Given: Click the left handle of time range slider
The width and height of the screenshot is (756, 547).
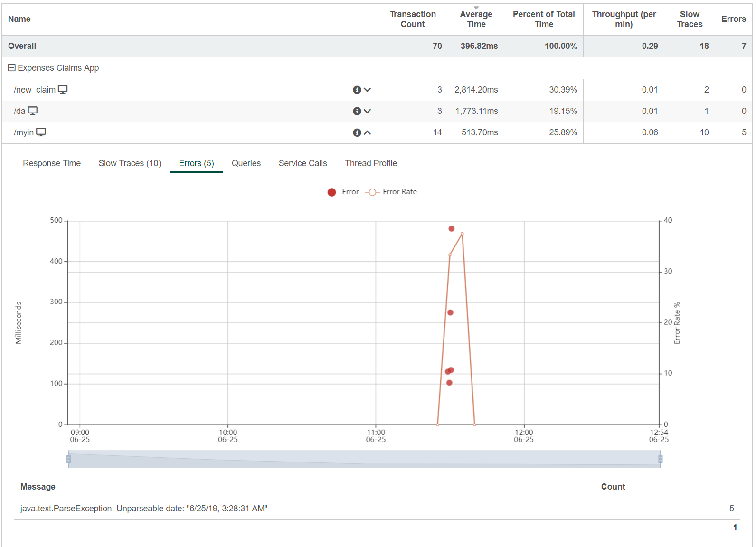Looking at the screenshot, I should point(69,459).
